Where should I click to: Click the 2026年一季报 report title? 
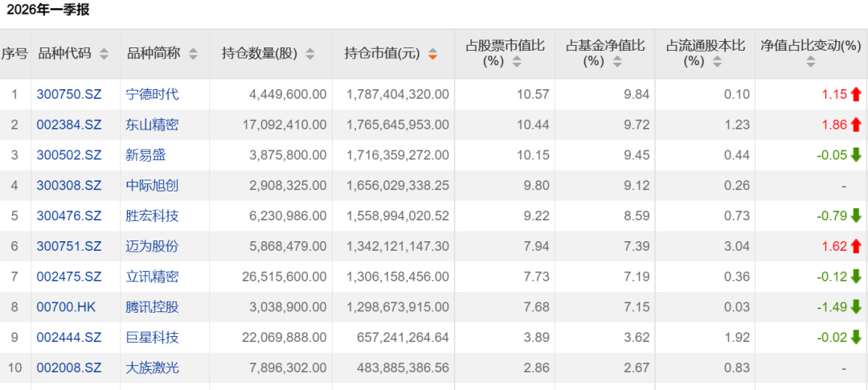(x=48, y=10)
